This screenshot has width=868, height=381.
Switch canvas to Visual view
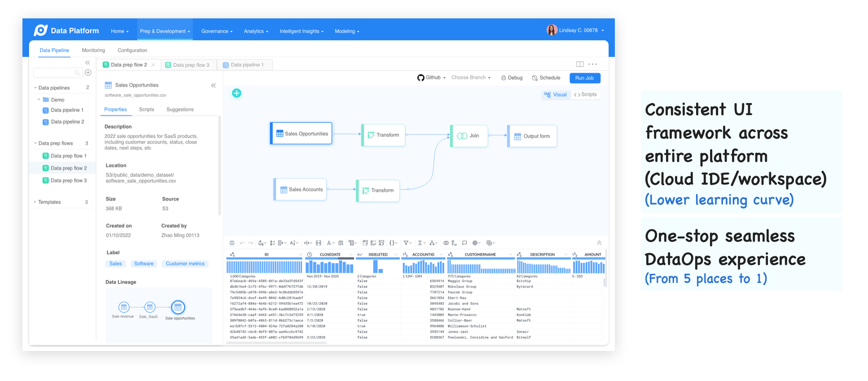(x=556, y=95)
